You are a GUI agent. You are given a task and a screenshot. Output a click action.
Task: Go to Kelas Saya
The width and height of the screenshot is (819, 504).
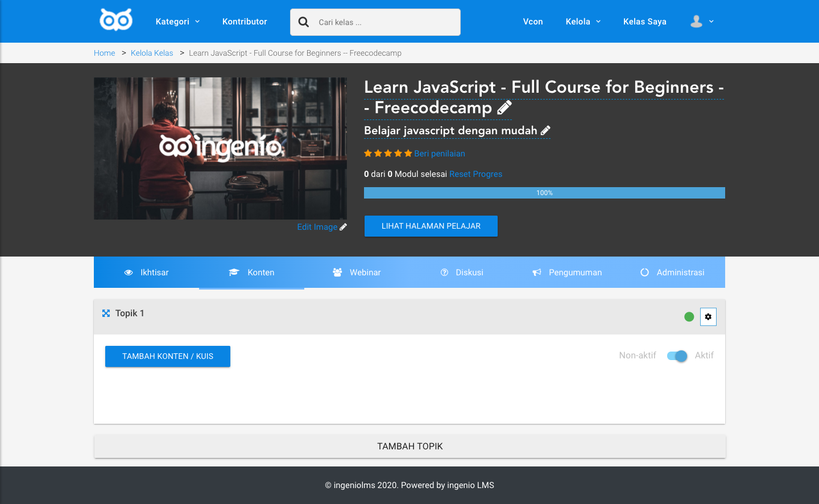point(644,22)
